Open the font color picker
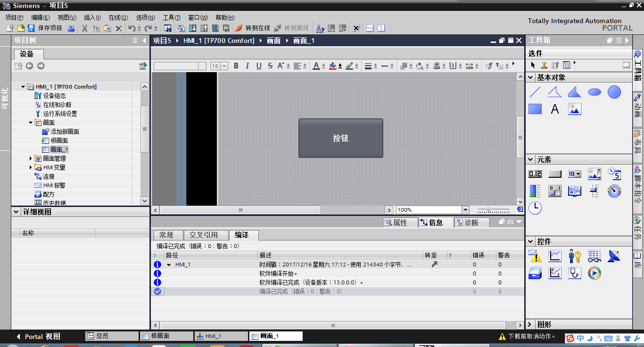644x347 pixels. pos(317,66)
